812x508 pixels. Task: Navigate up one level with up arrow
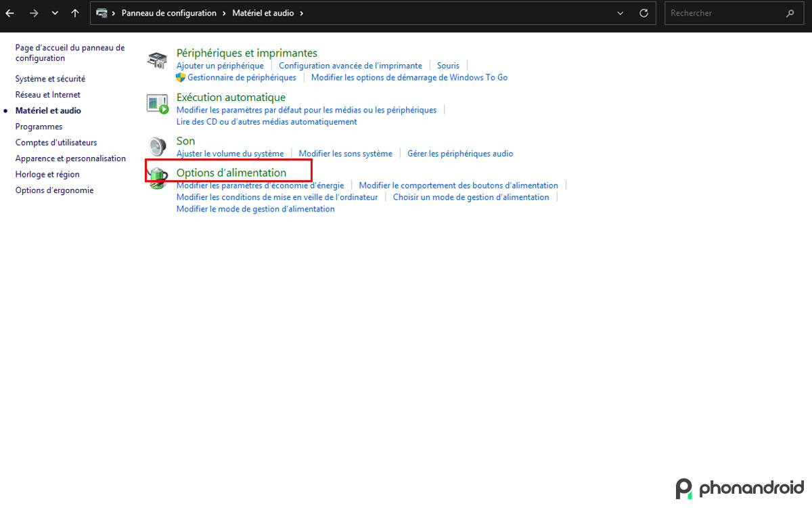coord(74,13)
